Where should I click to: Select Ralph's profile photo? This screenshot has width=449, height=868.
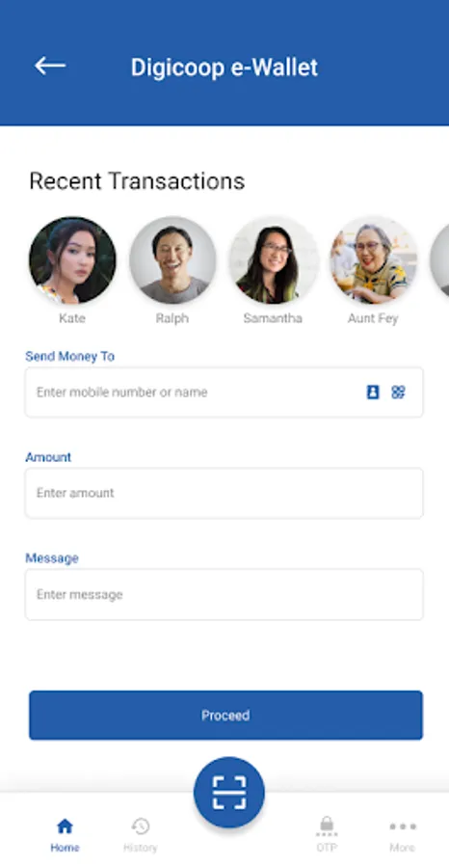172,260
